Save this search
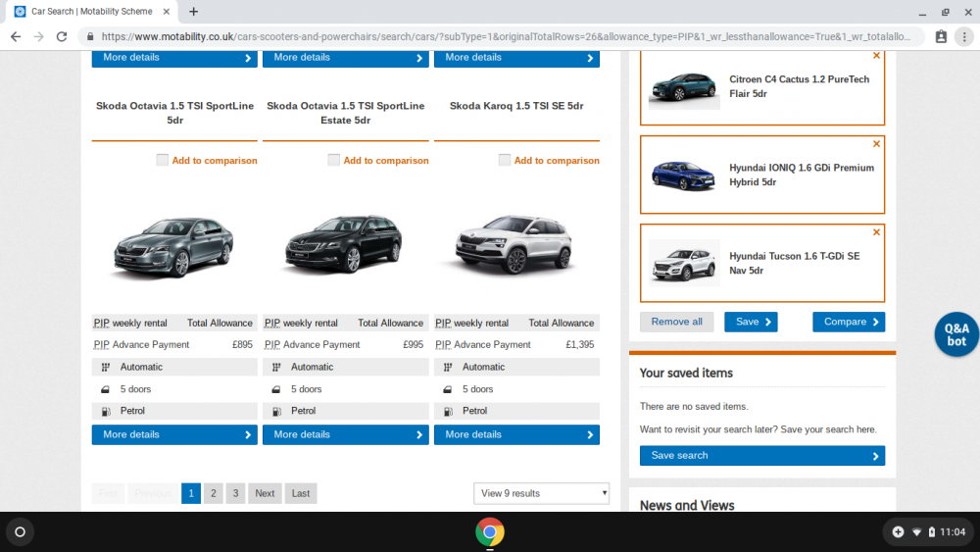 tap(762, 456)
